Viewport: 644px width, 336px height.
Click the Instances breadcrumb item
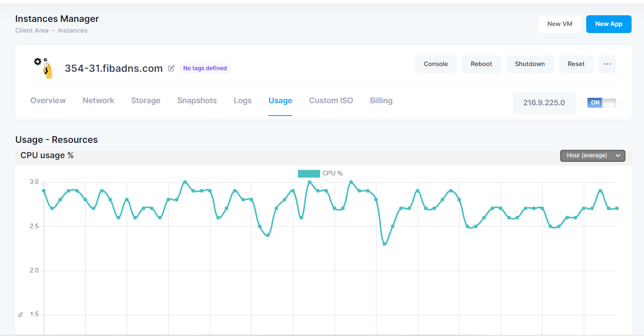click(x=73, y=31)
